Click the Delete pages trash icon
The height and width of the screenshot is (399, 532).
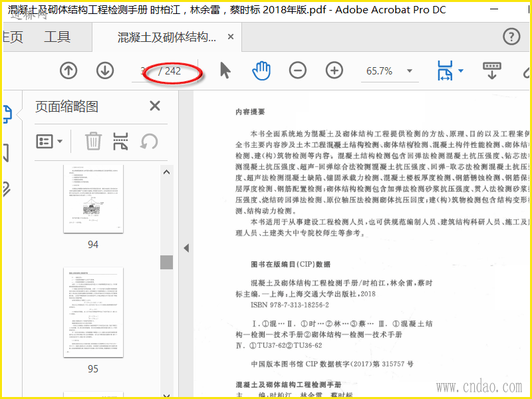click(93, 141)
